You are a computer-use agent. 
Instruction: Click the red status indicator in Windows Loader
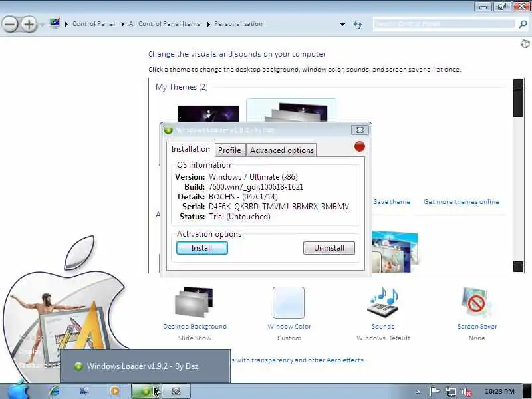coord(360,146)
